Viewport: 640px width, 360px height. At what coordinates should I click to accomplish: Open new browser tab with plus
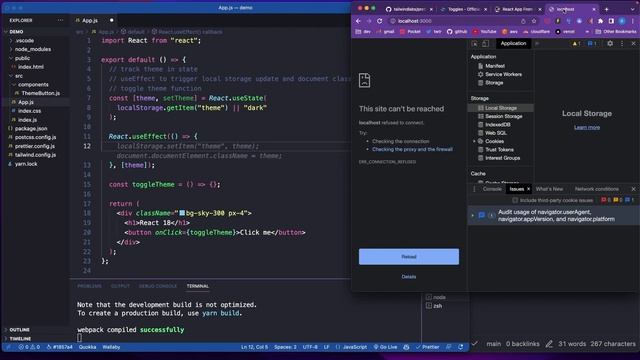point(607,9)
